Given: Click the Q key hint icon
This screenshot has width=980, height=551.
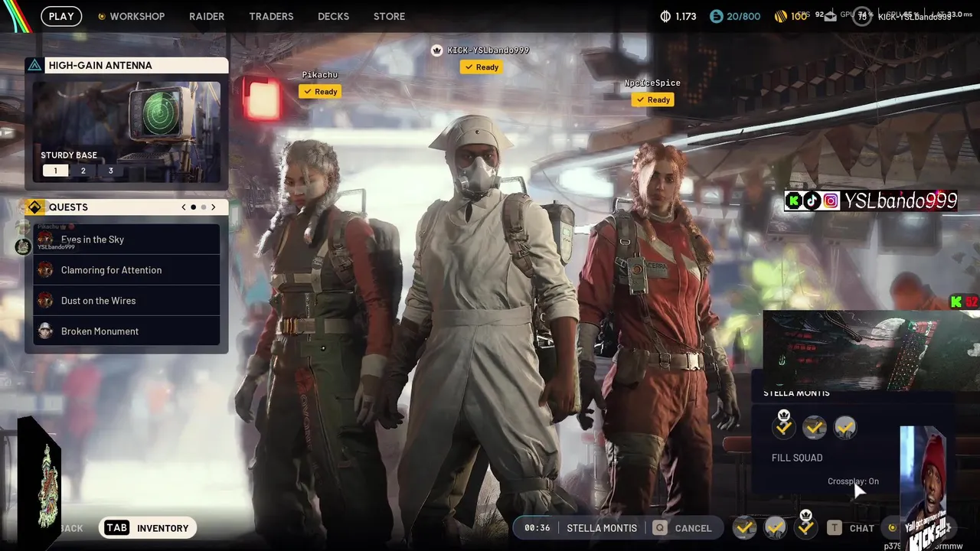Looking at the screenshot, I should [659, 528].
